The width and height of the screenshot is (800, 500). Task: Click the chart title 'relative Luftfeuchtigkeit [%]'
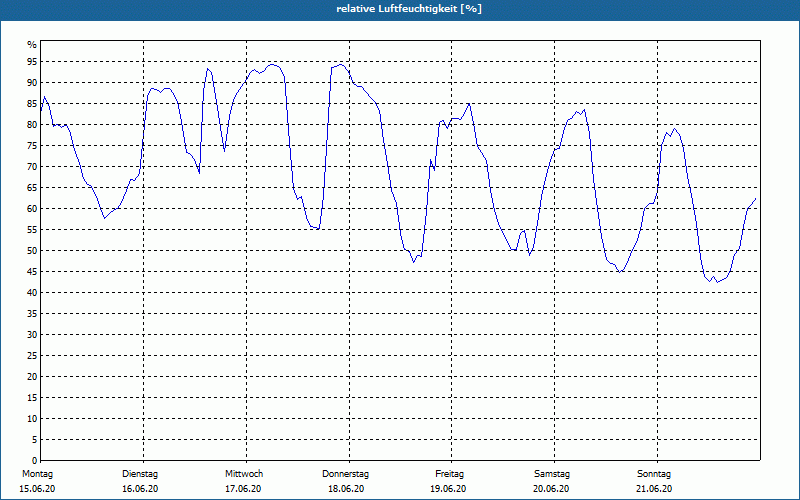pos(409,9)
